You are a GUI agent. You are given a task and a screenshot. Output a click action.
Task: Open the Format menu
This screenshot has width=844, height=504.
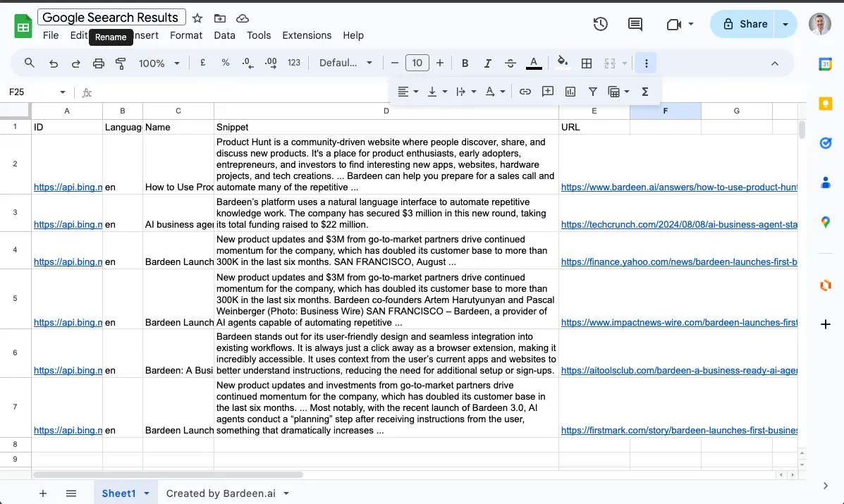(186, 35)
